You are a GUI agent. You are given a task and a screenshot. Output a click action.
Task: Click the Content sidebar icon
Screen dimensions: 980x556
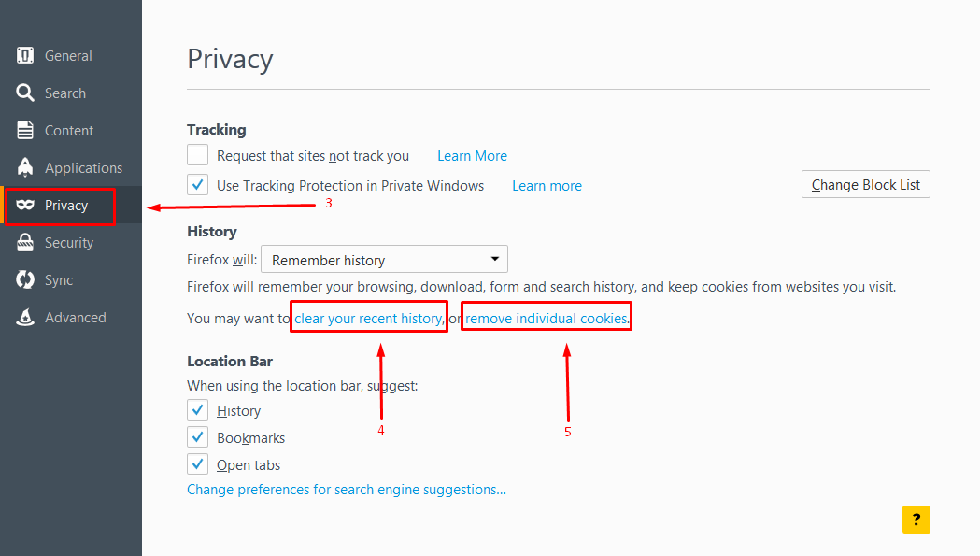[x=27, y=130]
